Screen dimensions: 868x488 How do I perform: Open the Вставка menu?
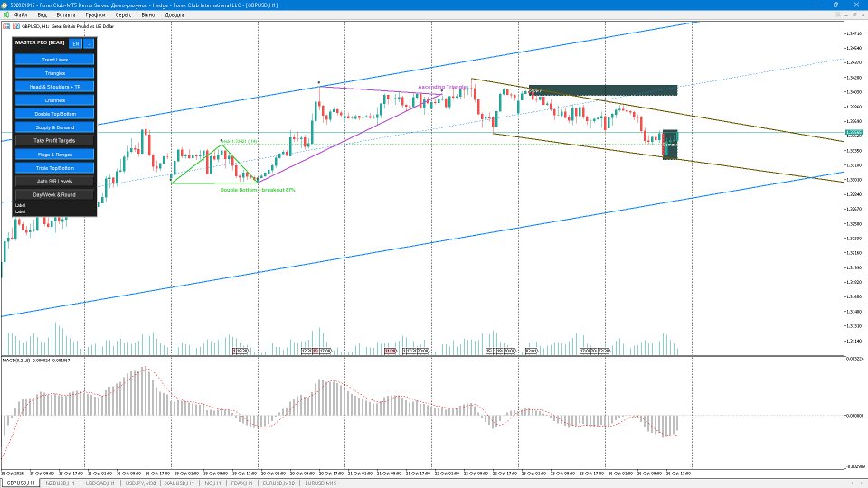click(x=66, y=15)
